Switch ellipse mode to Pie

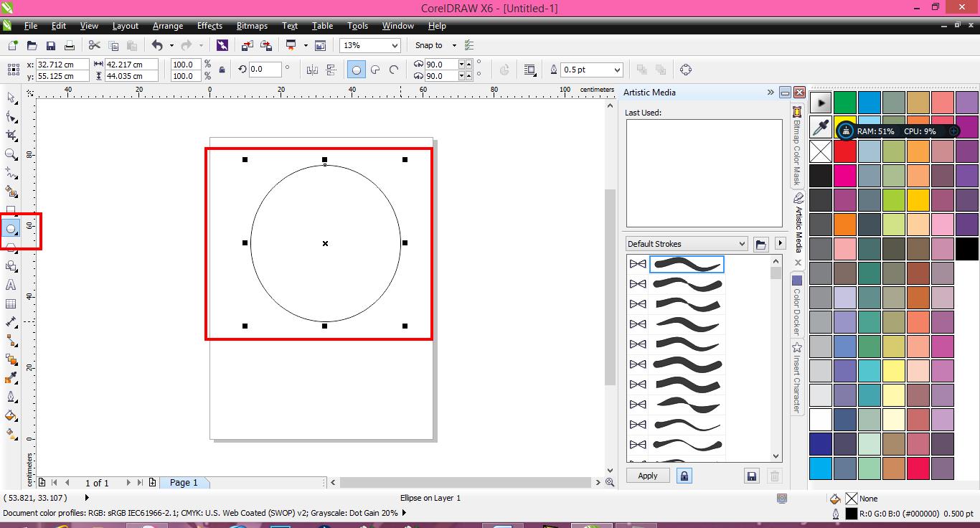(x=374, y=70)
